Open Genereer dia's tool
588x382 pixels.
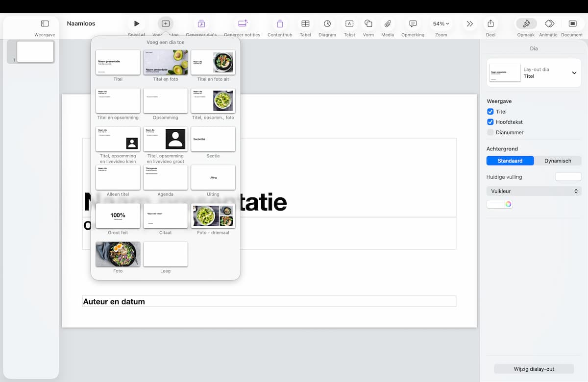click(201, 24)
